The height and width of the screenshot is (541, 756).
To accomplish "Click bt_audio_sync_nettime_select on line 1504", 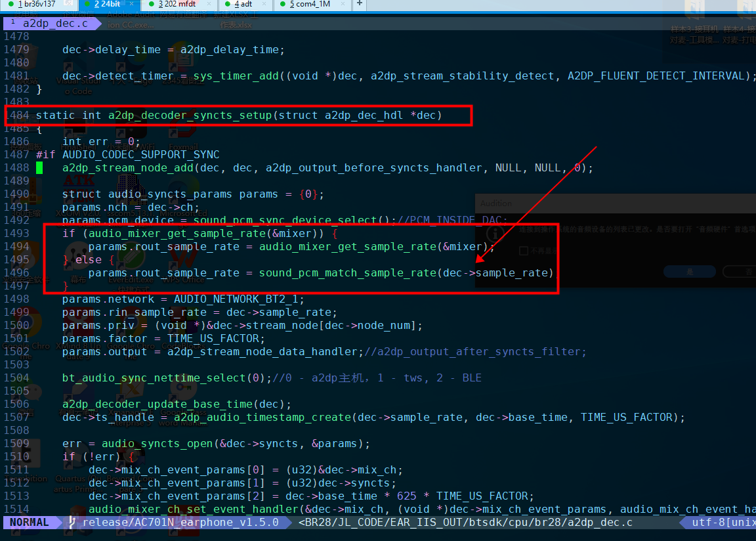I will pos(154,378).
